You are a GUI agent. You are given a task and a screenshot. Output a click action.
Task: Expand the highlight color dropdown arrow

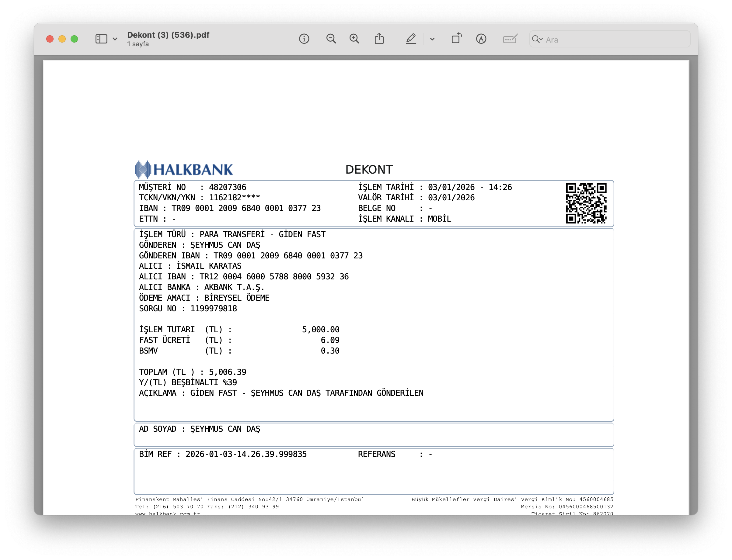point(432,39)
